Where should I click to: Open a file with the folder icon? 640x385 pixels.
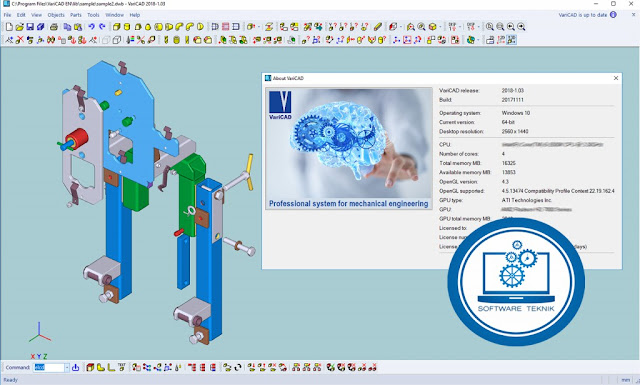[20, 27]
